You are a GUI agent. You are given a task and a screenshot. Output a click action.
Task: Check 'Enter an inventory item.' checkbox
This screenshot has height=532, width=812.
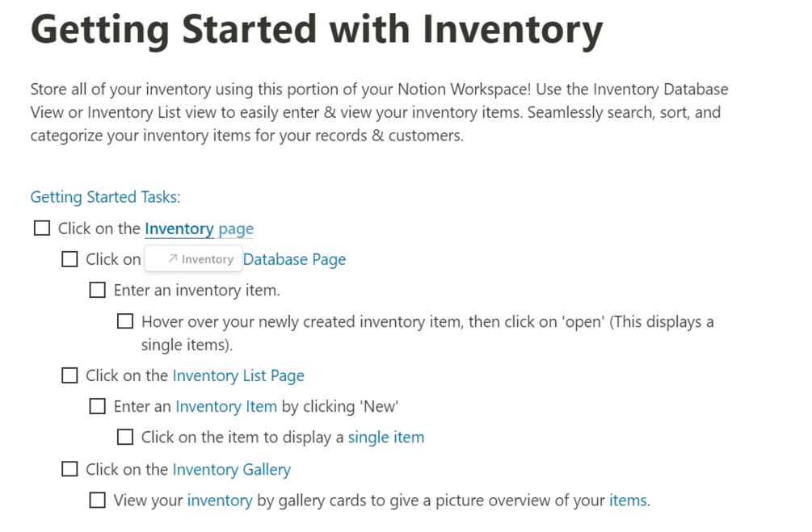[x=98, y=290]
